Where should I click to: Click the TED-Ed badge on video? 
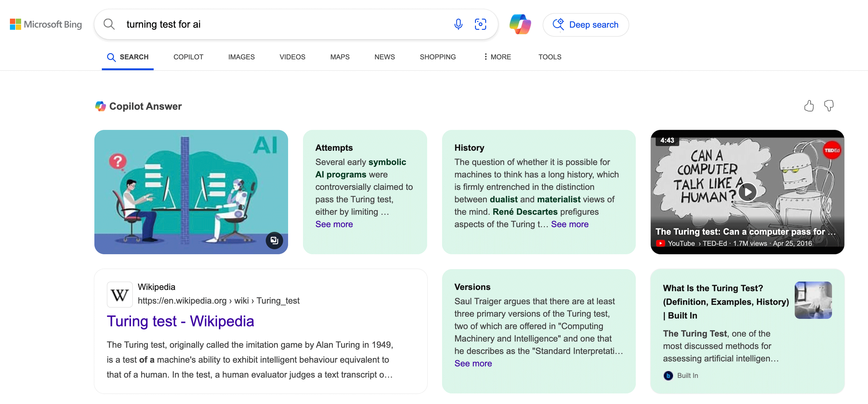pos(832,150)
